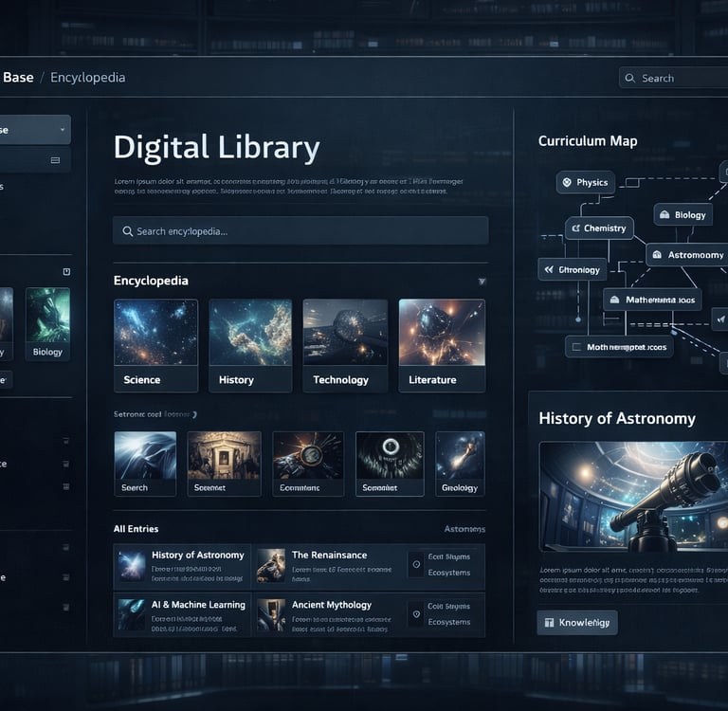Click the Digital Library title

(x=217, y=148)
